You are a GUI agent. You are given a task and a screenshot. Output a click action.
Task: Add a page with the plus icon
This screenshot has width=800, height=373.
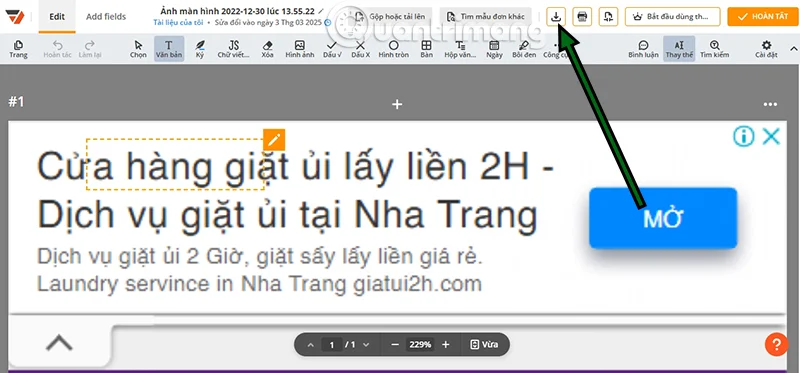point(397,104)
